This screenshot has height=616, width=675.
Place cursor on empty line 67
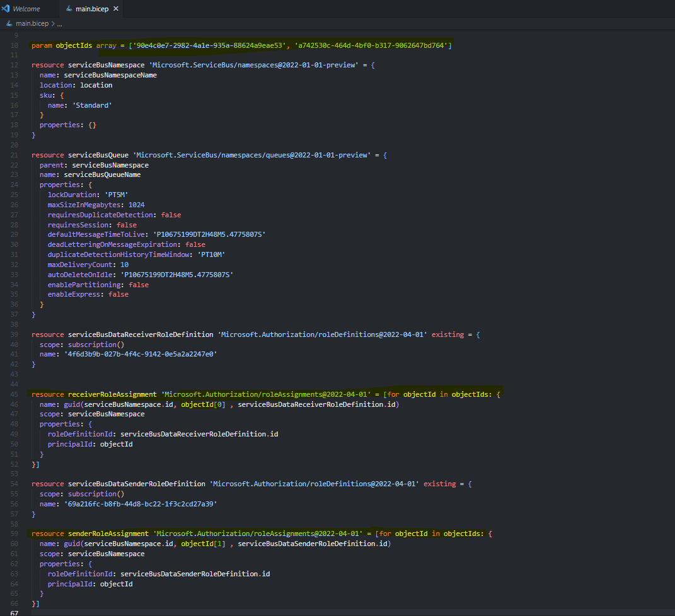point(344,613)
